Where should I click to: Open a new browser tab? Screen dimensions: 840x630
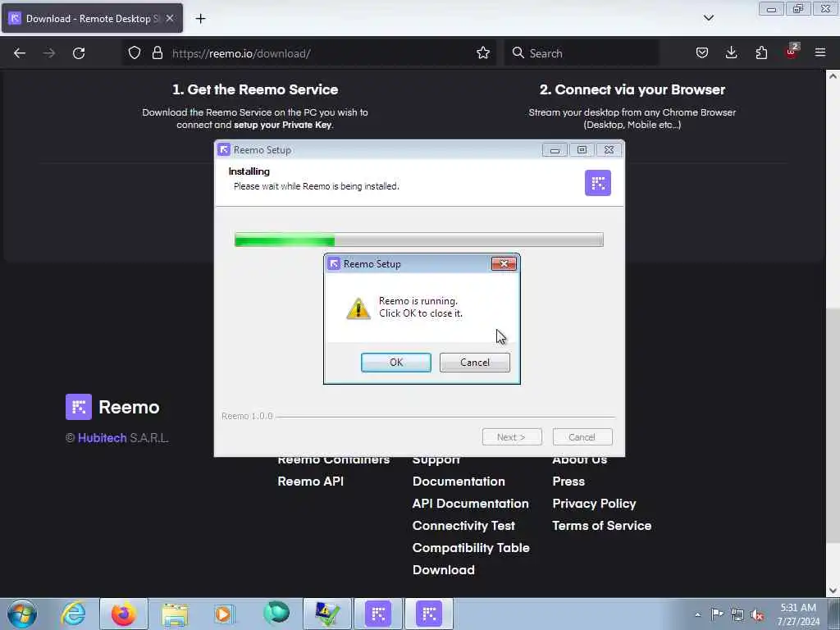click(200, 19)
